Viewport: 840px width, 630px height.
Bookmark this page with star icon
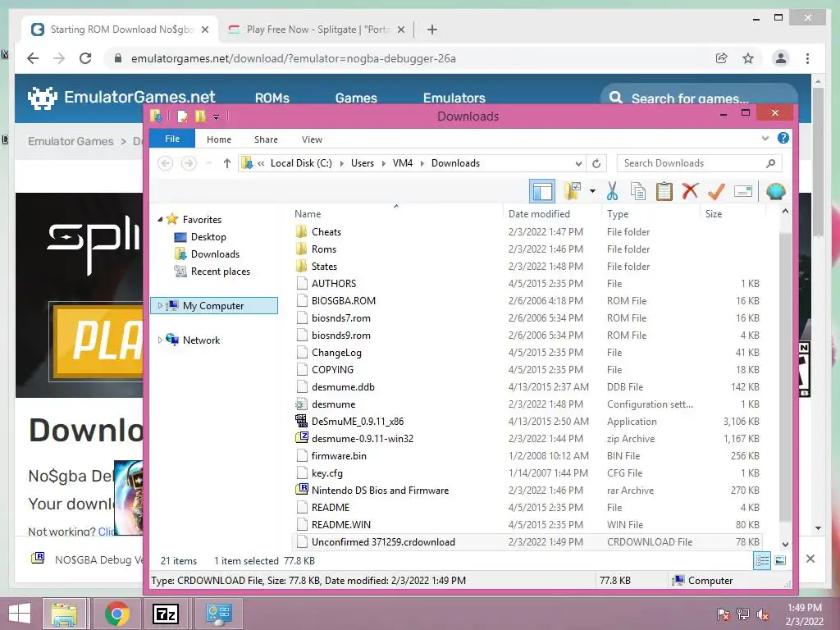(x=748, y=58)
